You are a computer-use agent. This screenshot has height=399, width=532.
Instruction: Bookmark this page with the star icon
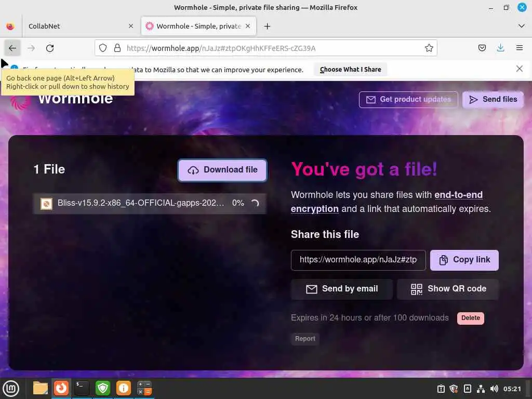point(429,48)
